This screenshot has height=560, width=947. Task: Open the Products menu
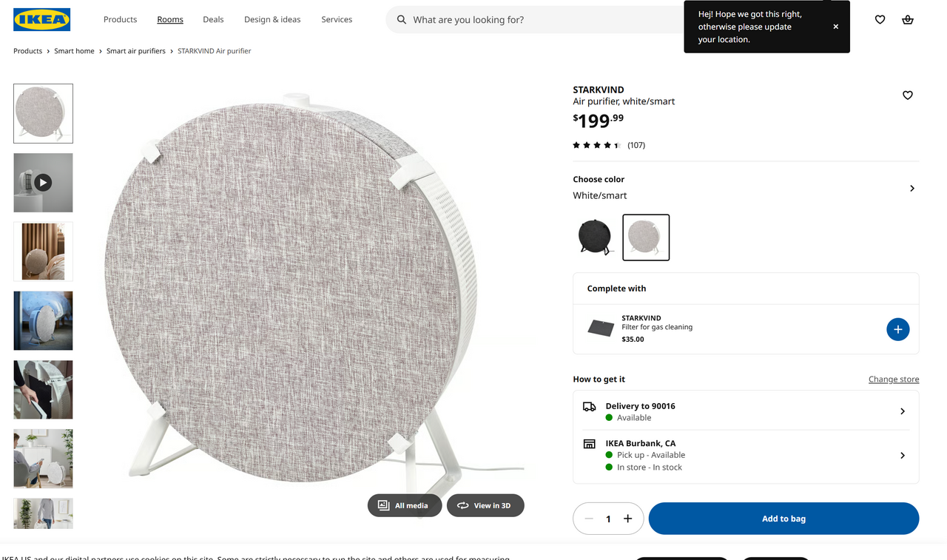[120, 19]
